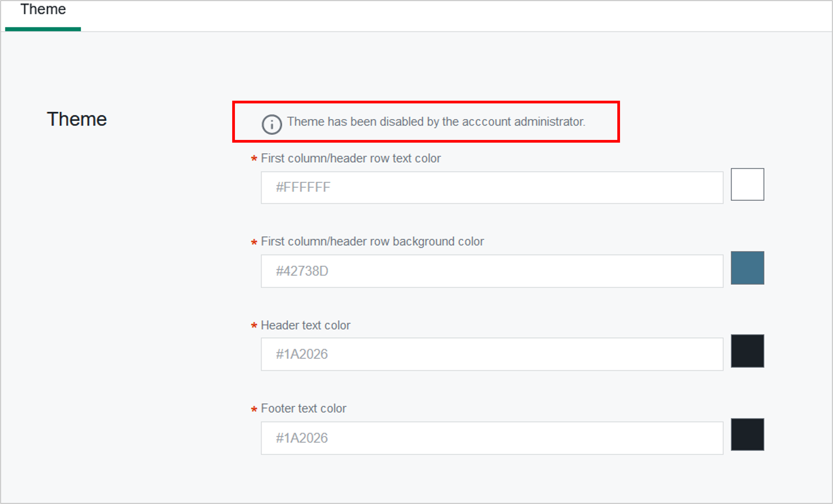833x504 pixels.
Task: Select the Footer text color swatch
Action: pos(747,435)
